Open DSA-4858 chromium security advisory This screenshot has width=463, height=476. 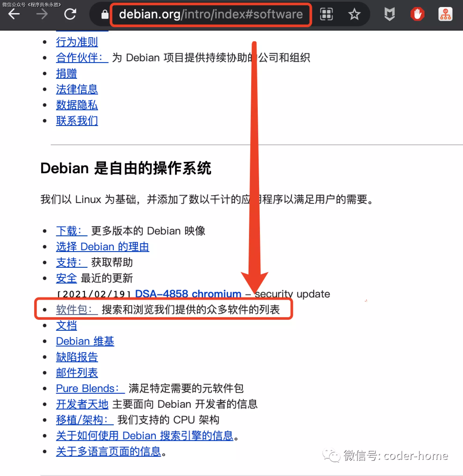point(188,294)
